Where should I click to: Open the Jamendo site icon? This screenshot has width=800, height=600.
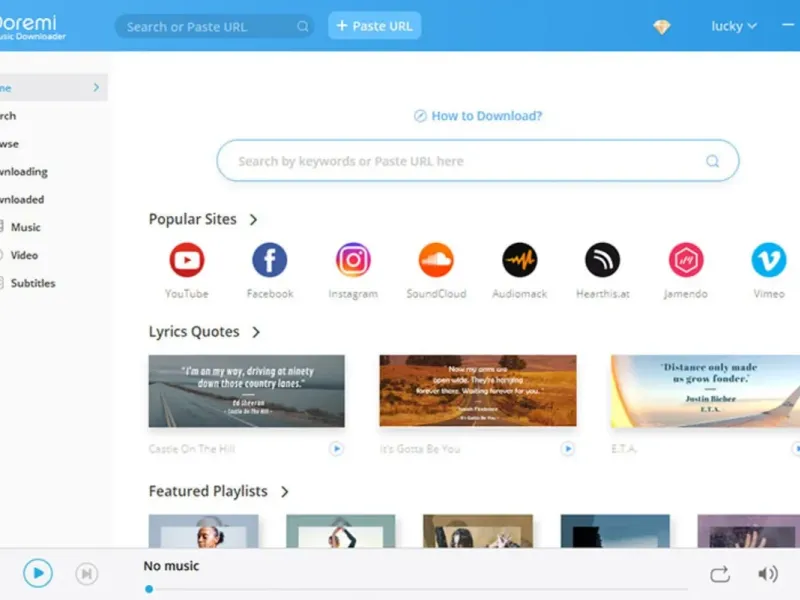[686, 260]
